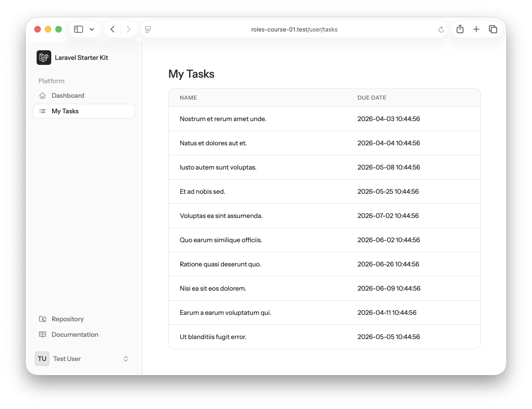The width and height of the screenshot is (532, 409).
Task: Show the tab overview
Action: pyautogui.click(x=493, y=29)
